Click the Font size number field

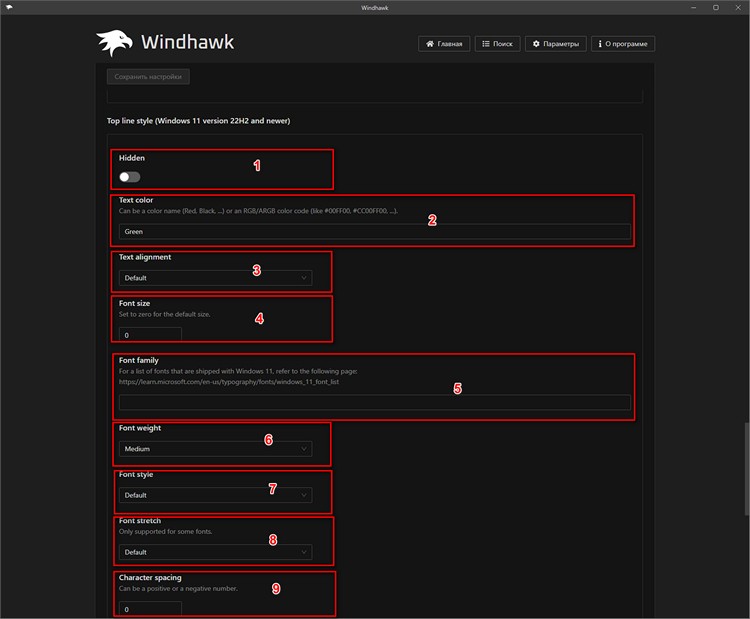pyautogui.click(x=150, y=335)
